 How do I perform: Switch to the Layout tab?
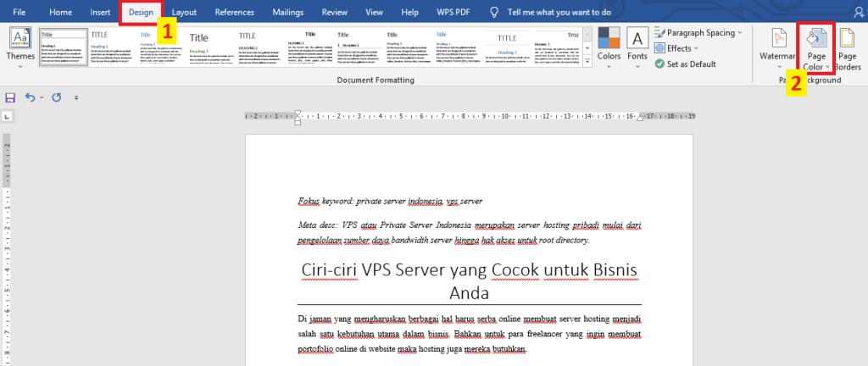[x=184, y=12]
